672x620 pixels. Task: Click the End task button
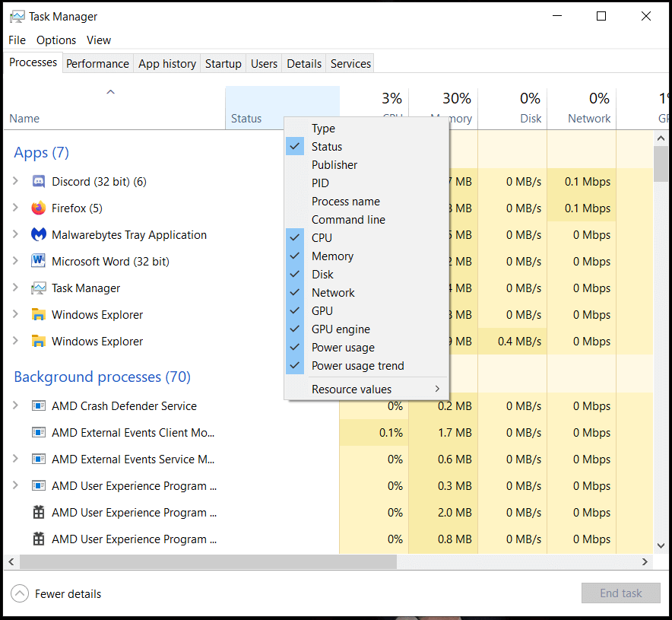tap(620, 593)
